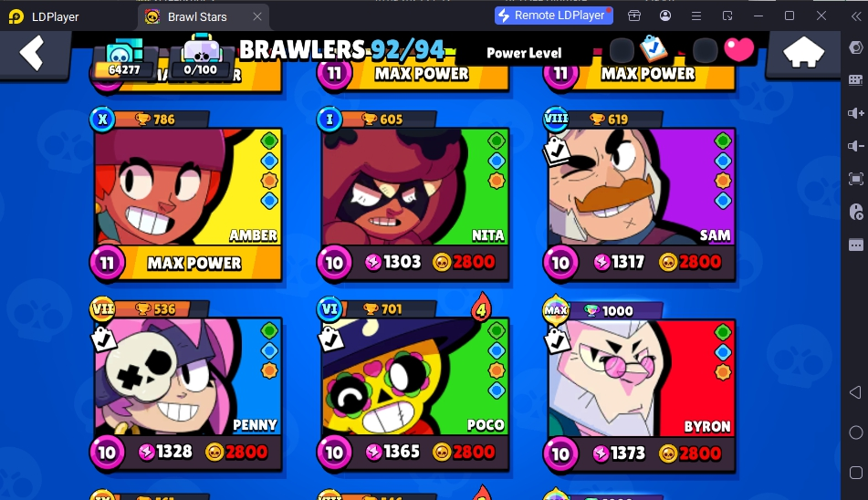The width and height of the screenshot is (868, 500).
Task: Go back with the white arrow button
Action: click(32, 54)
